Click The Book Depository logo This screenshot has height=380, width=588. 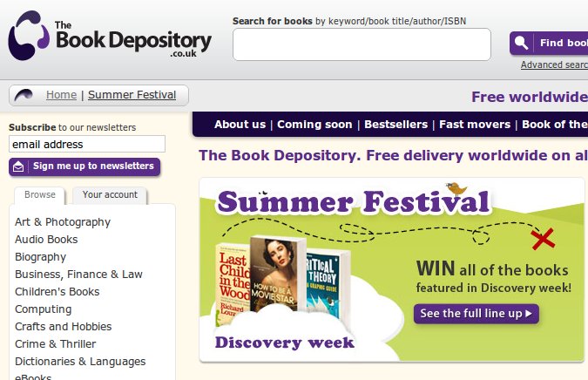[110, 36]
